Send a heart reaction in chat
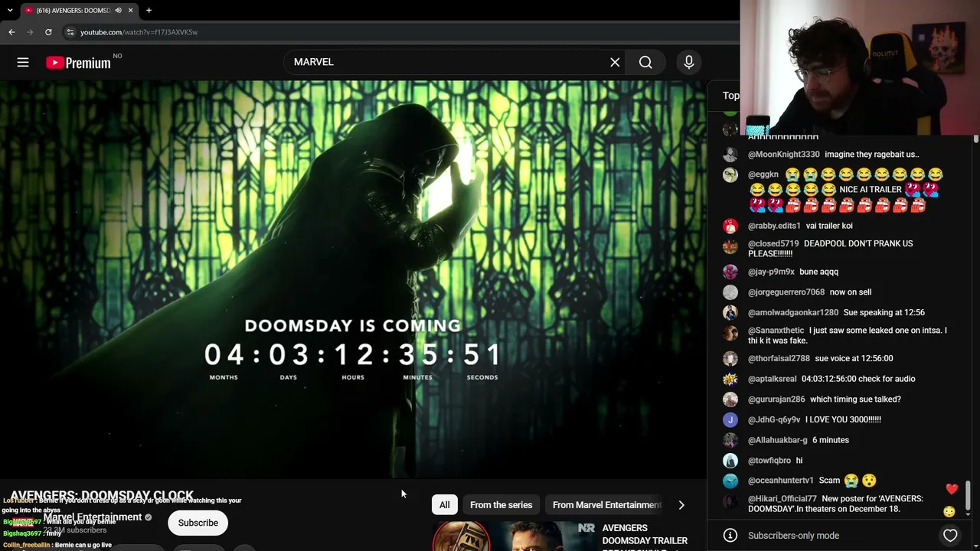The image size is (980, 551). pos(950,536)
